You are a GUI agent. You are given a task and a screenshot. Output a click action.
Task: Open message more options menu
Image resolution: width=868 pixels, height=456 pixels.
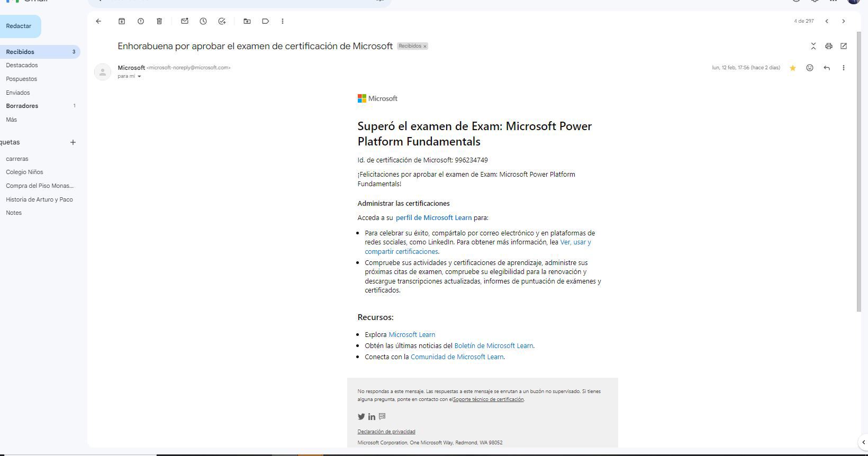(x=844, y=68)
